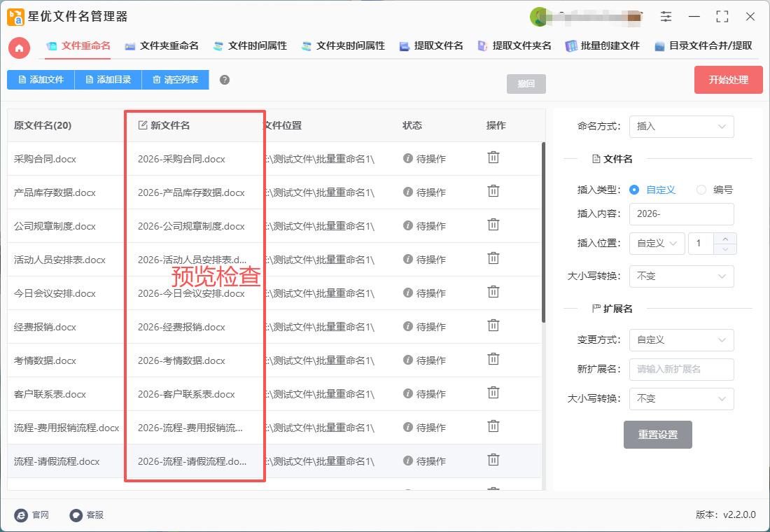Switch to 文件时间属性 tab
The width and height of the screenshot is (770, 532).
(250, 45)
